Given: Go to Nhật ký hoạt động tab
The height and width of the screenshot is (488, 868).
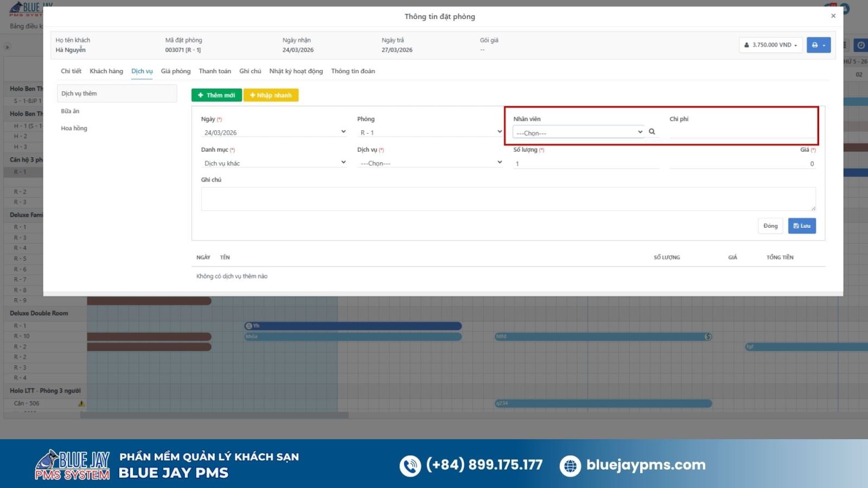Looking at the screenshot, I should [x=296, y=71].
